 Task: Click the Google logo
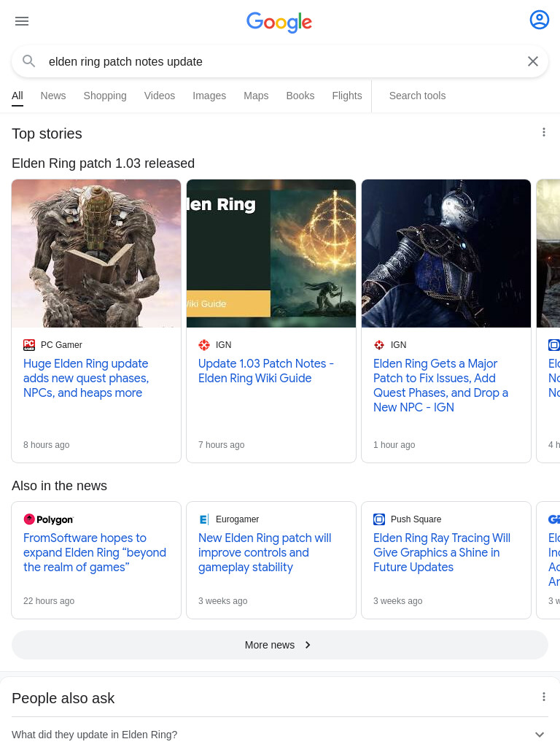[279, 22]
